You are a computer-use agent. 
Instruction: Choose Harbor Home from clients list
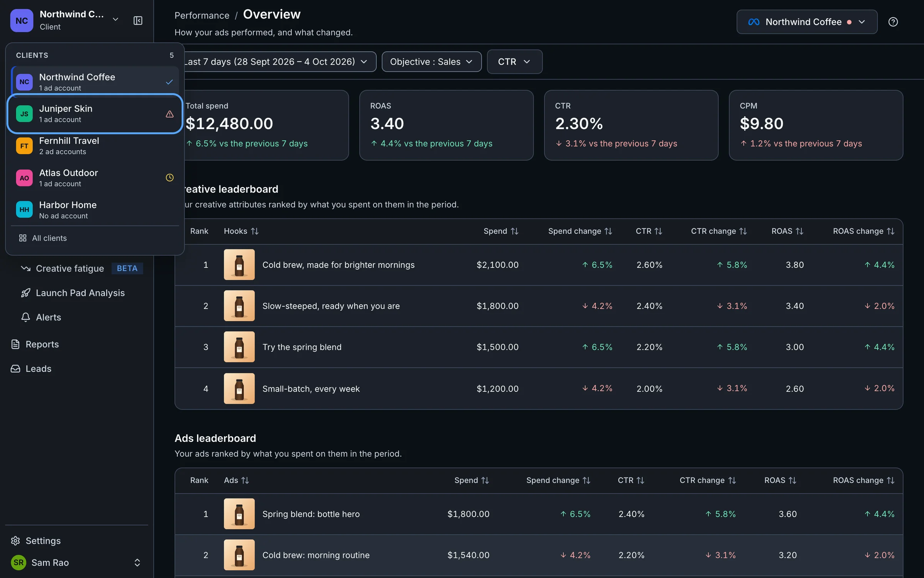point(95,210)
